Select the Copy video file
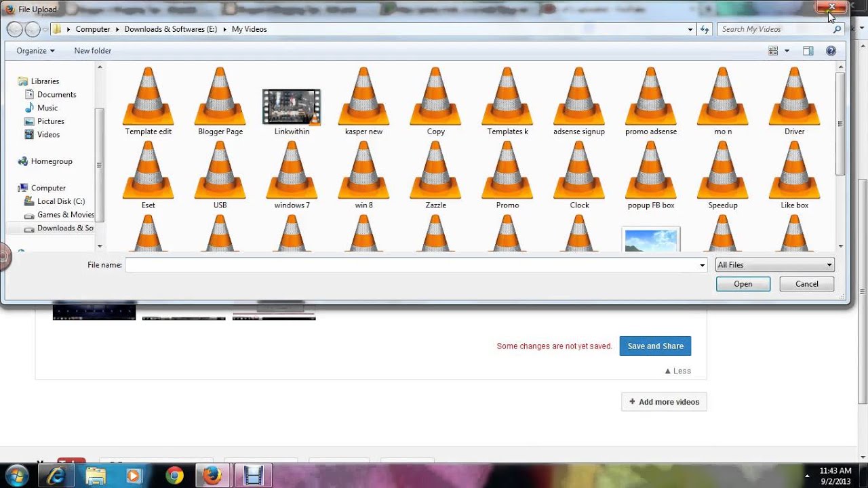This screenshot has width=868, height=488. point(436,102)
